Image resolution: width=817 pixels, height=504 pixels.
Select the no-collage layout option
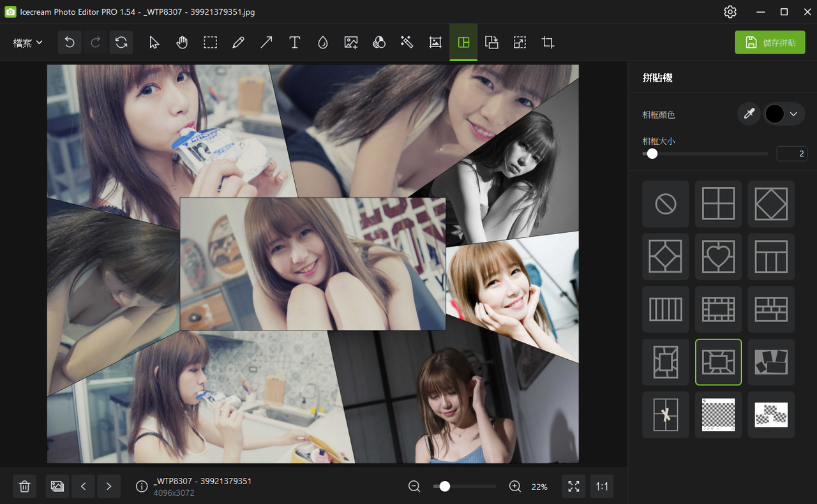(x=666, y=204)
